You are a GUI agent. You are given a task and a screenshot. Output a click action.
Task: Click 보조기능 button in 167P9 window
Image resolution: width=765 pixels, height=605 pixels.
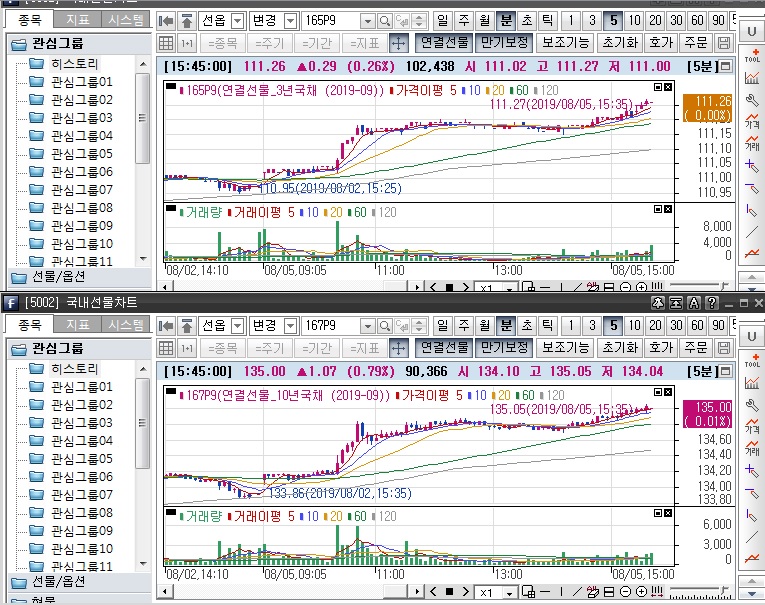pyautogui.click(x=565, y=348)
